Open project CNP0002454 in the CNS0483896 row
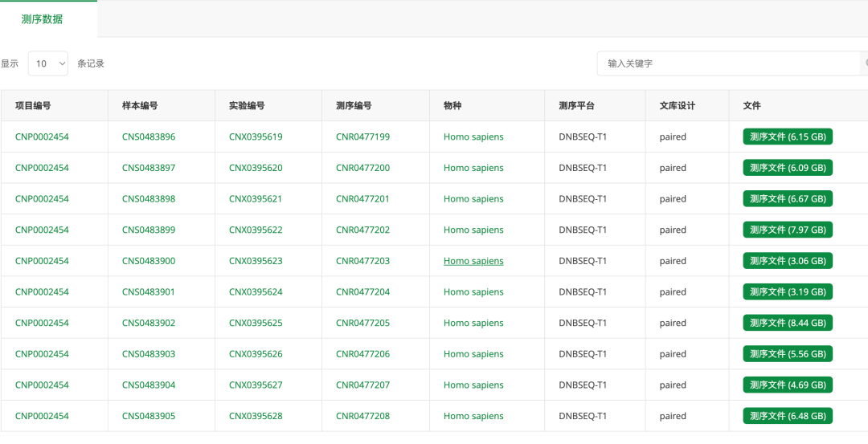The height and width of the screenshot is (444, 868). coord(42,136)
